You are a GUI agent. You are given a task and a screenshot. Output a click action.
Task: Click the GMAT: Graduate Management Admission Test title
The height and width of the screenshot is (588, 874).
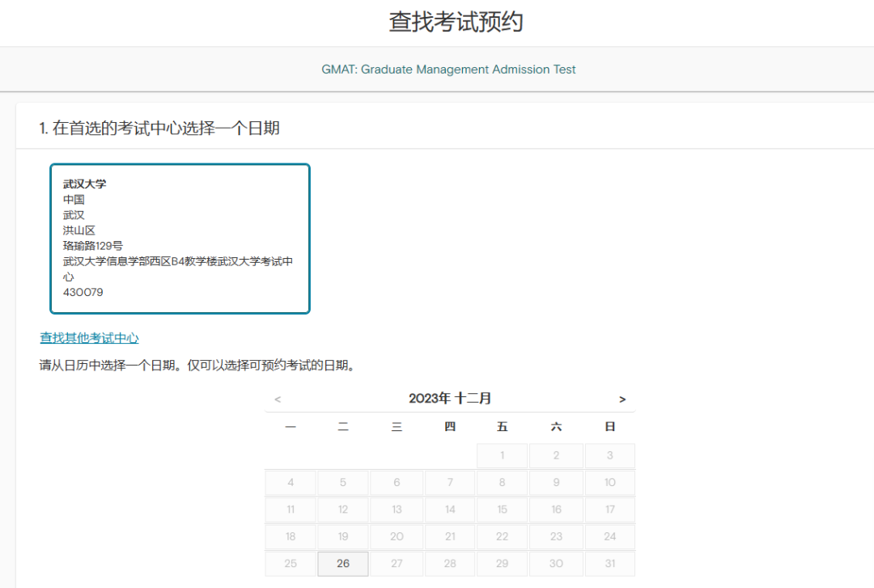click(x=448, y=70)
